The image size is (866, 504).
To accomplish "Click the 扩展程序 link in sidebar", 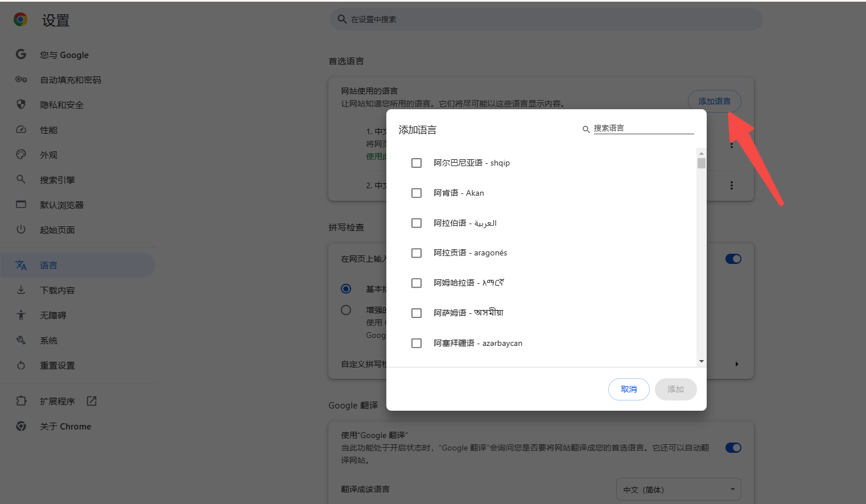I will [57, 401].
